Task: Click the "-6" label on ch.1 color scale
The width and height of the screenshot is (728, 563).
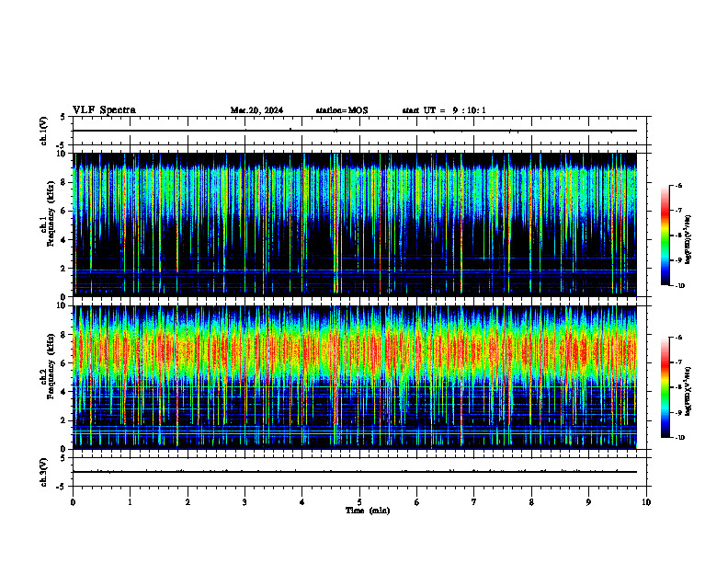Action: point(678,185)
